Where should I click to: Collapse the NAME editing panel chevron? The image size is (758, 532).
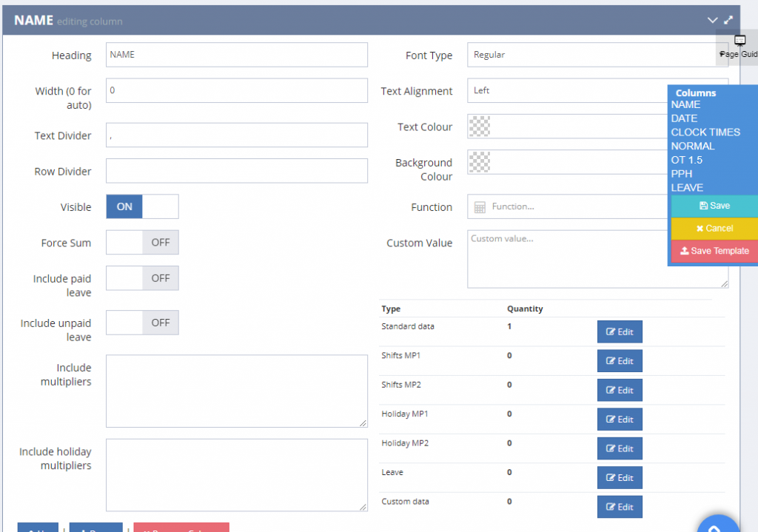[x=712, y=21]
